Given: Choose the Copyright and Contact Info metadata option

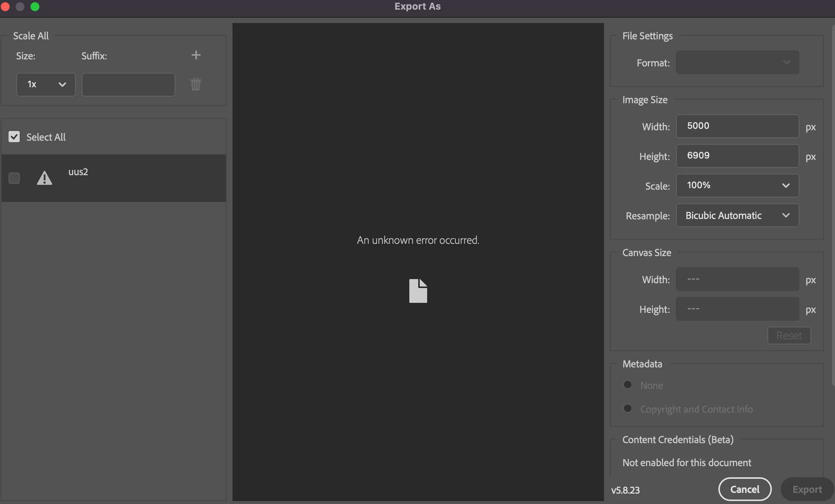Looking at the screenshot, I should coord(628,409).
